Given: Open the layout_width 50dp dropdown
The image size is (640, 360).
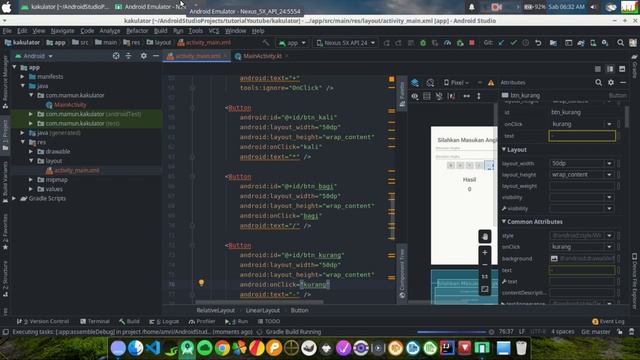Looking at the screenshot, I should pos(609,163).
